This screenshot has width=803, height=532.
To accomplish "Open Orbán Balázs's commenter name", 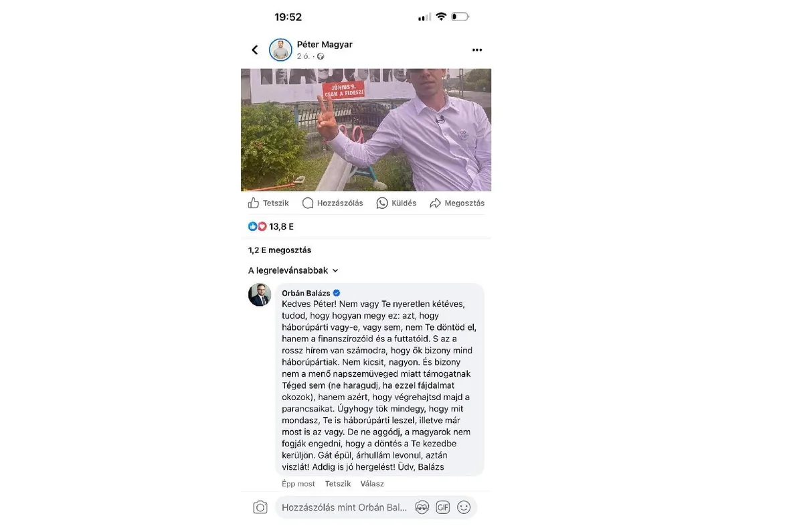I will click(x=306, y=293).
